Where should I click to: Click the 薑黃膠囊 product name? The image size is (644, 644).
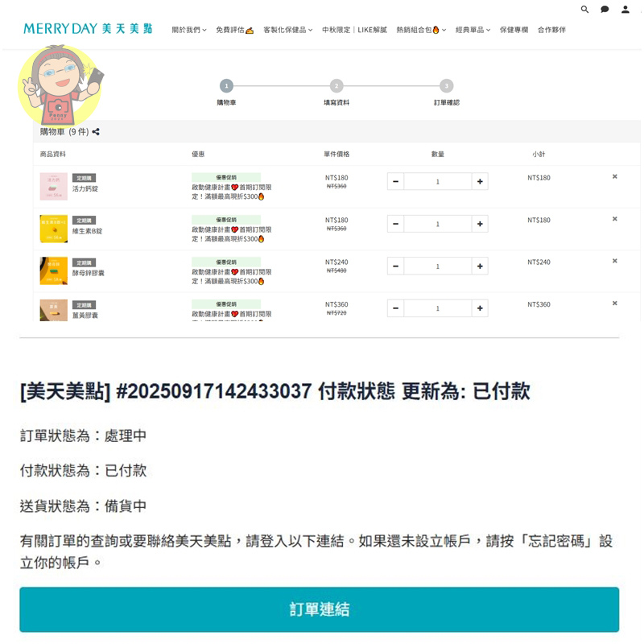tap(85, 316)
